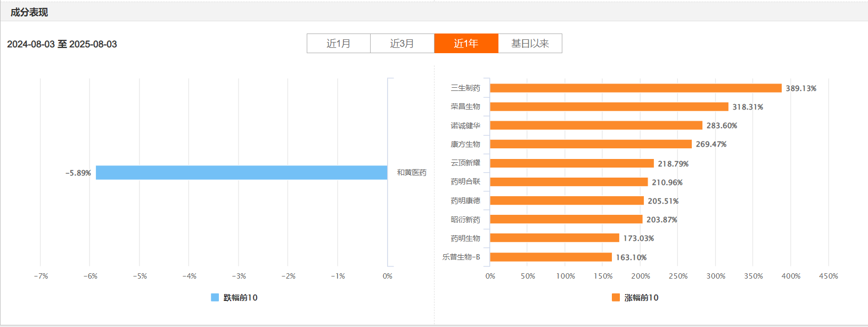Switch to the 近3月 tab
The height and width of the screenshot is (327, 868).
pyautogui.click(x=402, y=44)
